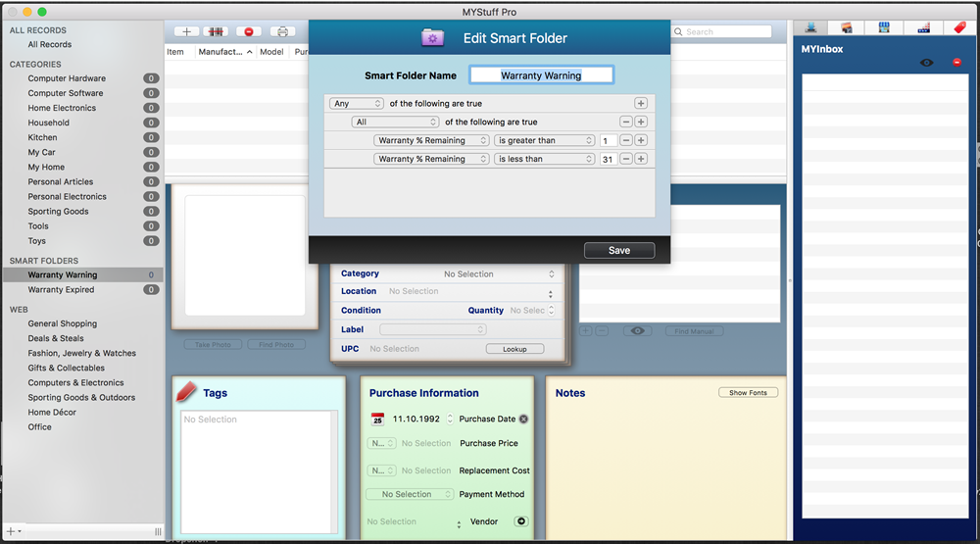Select Computer Hardware category
Image resolution: width=980 pixels, height=544 pixels.
67,78
